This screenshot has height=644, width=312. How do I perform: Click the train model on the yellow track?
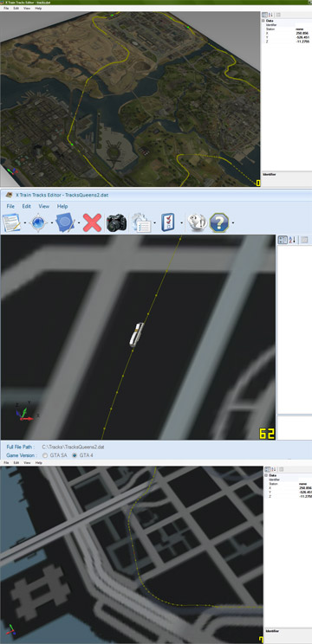coord(137,335)
